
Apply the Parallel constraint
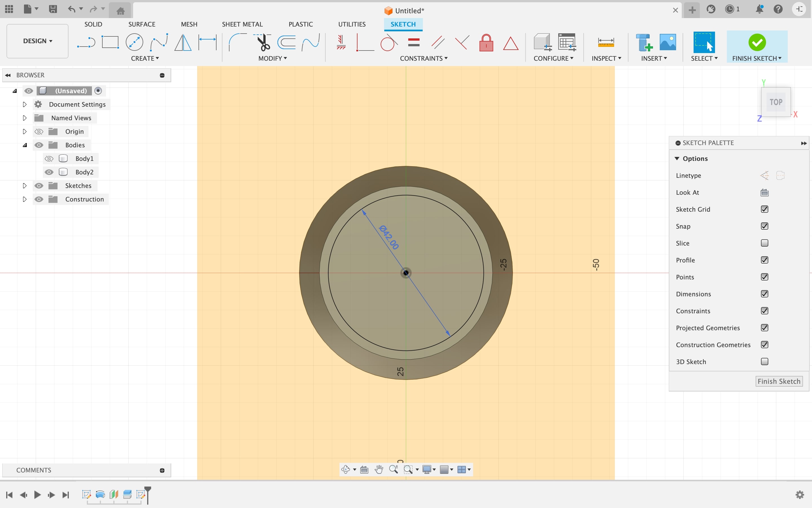[x=438, y=43]
